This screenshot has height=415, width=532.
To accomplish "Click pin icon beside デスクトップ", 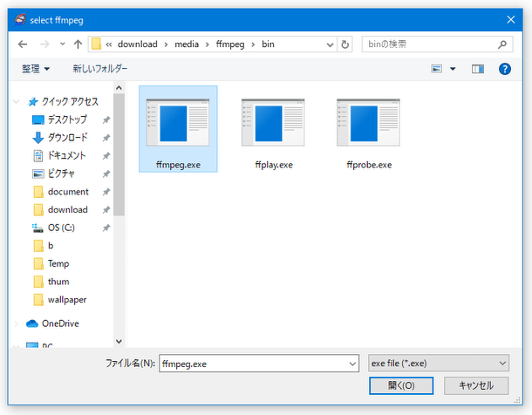I will [x=106, y=119].
